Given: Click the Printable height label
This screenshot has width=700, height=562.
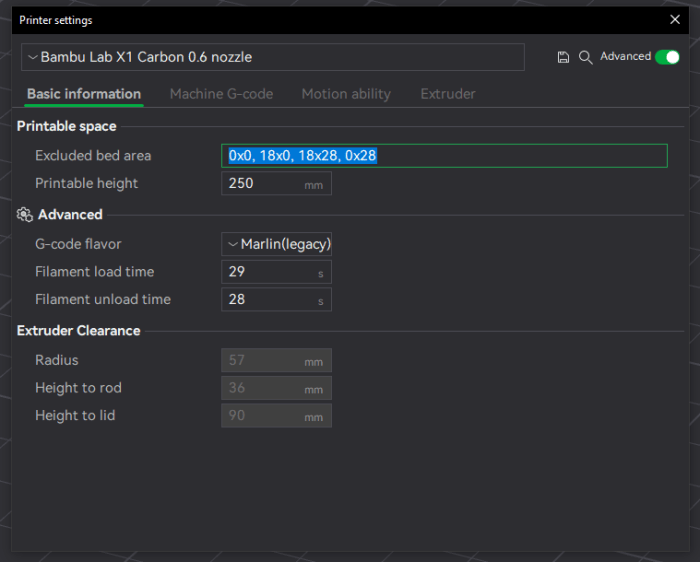Looking at the screenshot, I should (x=87, y=183).
